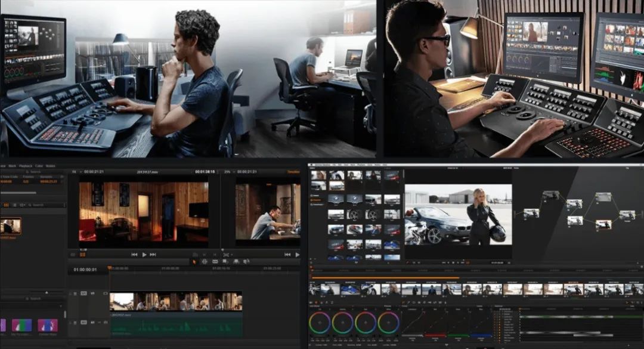Image resolution: width=644 pixels, height=349 pixels.
Task: Select the blade razor tool
Action: click(x=215, y=261)
